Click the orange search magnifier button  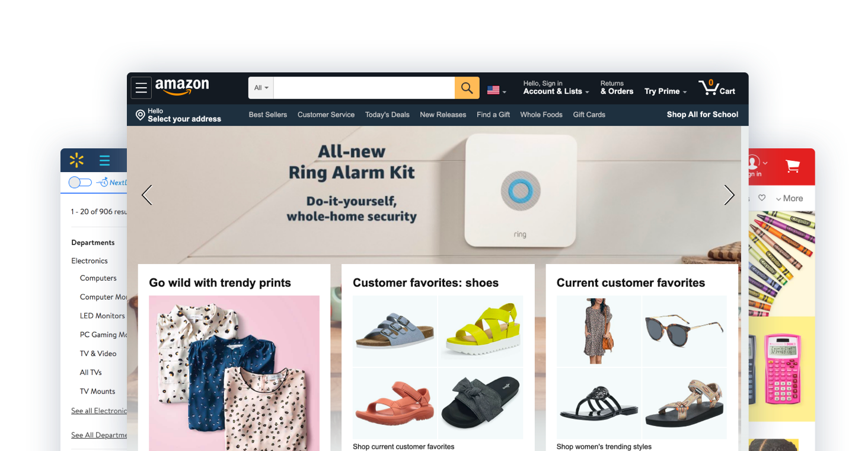(467, 88)
